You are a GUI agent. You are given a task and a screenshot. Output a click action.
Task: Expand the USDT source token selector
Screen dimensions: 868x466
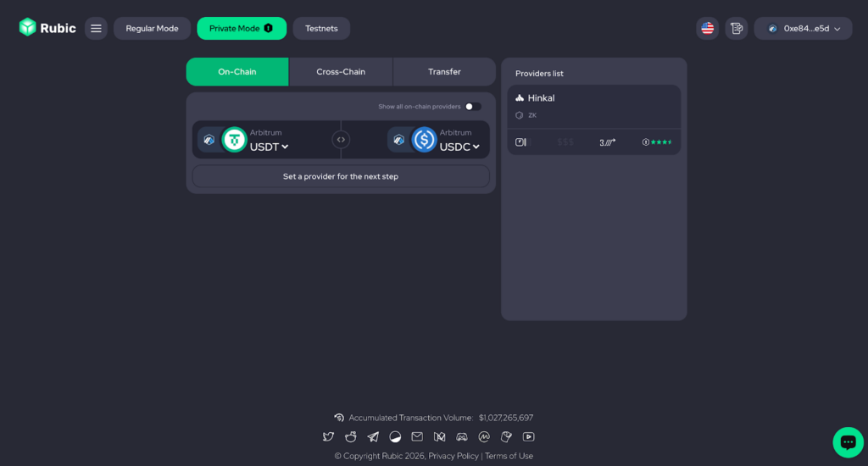[x=269, y=147]
